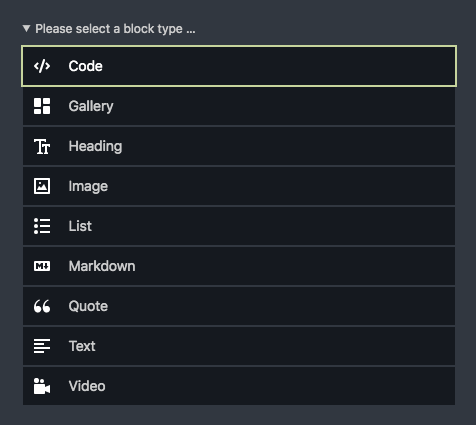The height and width of the screenshot is (425, 476).
Task: Click the Image picture icon
Action: coord(42,186)
